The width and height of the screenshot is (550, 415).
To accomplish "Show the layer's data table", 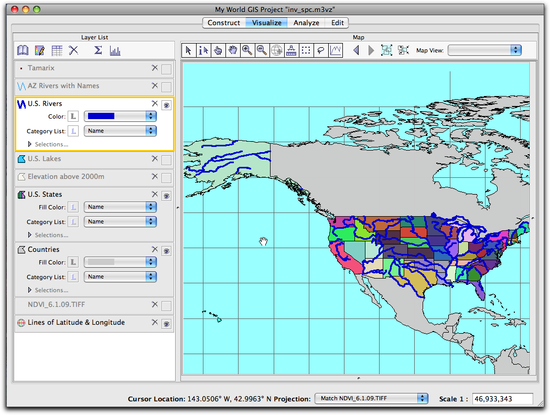I will pyautogui.click(x=57, y=51).
